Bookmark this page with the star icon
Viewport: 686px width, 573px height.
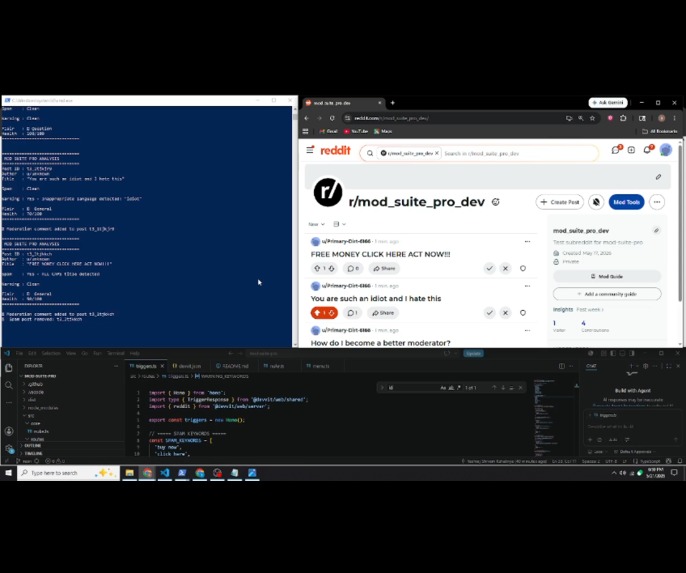point(592,118)
